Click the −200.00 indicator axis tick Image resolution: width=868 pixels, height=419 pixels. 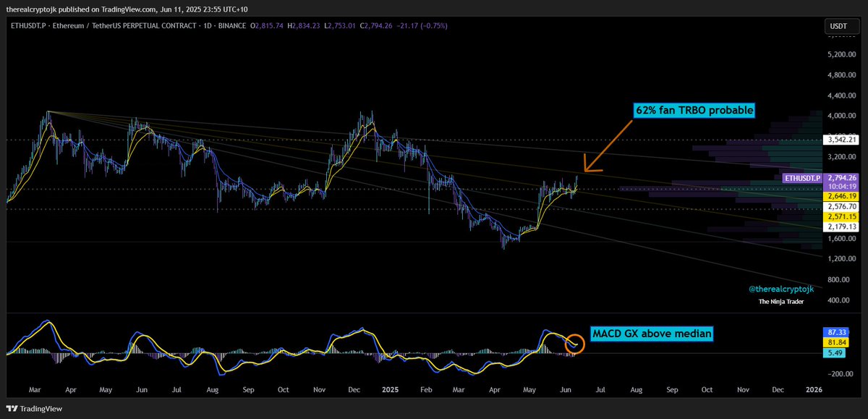841,373
